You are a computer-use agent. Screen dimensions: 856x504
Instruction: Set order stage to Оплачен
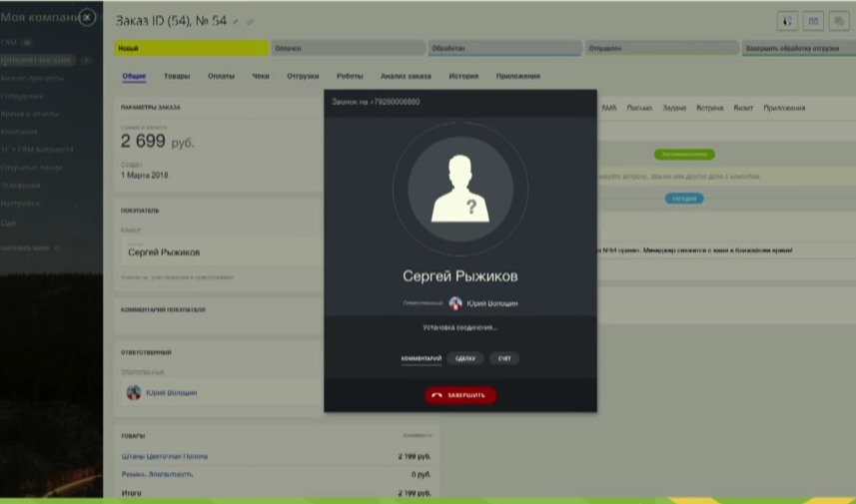pos(348,48)
